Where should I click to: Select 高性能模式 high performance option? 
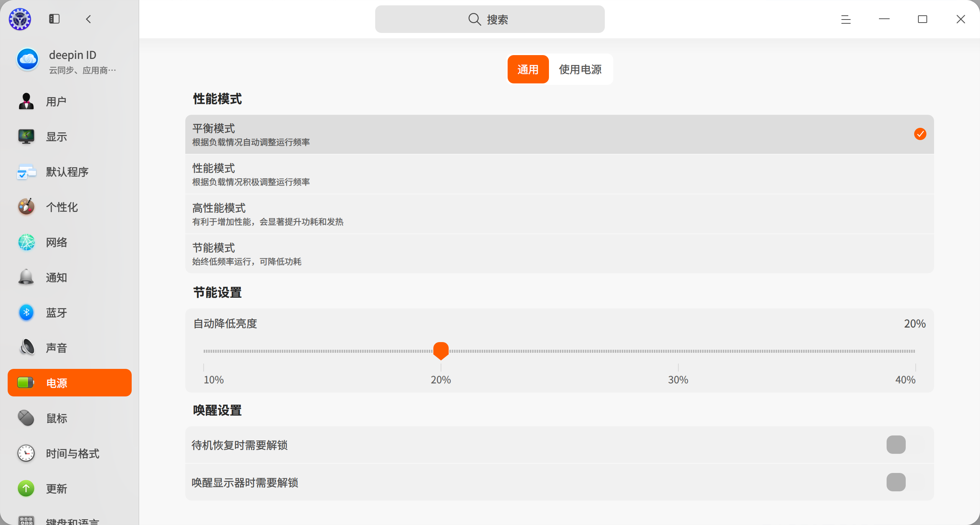(559, 214)
